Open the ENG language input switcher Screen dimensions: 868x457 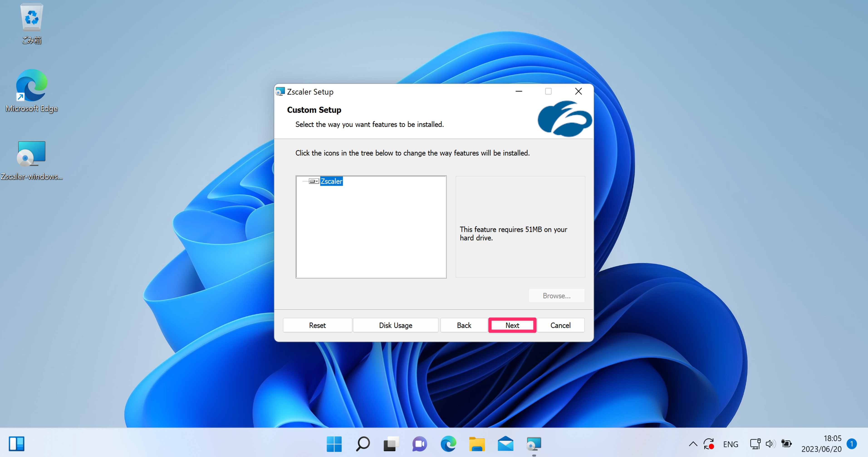click(731, 444)
